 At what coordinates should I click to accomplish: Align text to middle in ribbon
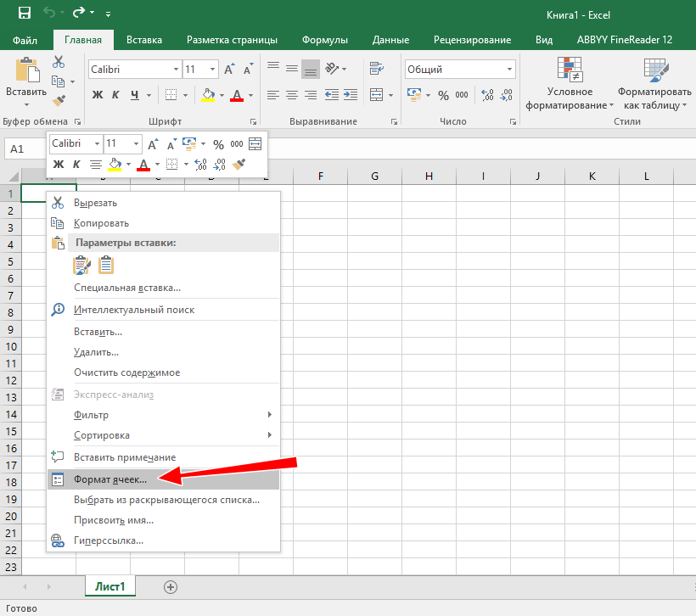(x=292, y=69)
